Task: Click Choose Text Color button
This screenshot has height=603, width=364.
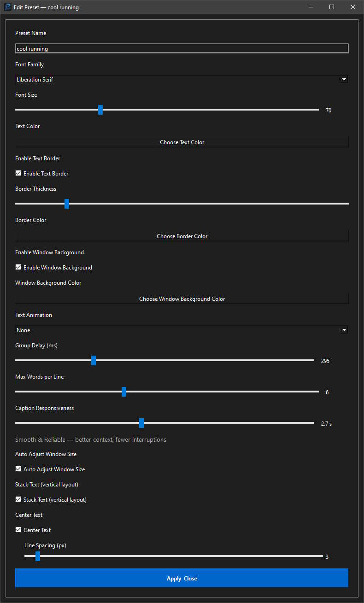Action: point(182,142)
